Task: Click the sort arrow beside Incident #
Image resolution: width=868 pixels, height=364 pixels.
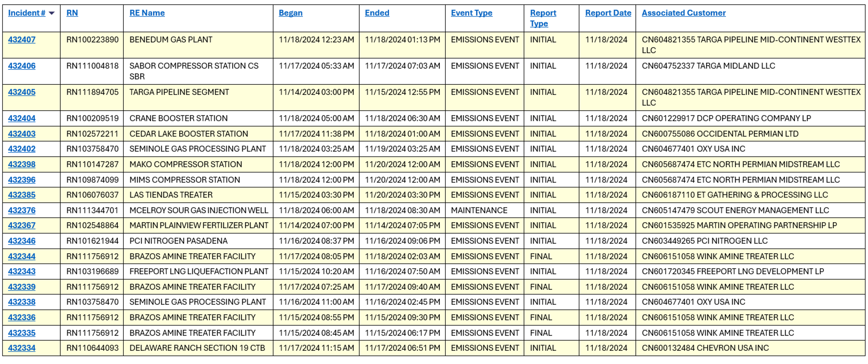Action: pyautogui.click(x=52, y=13)
